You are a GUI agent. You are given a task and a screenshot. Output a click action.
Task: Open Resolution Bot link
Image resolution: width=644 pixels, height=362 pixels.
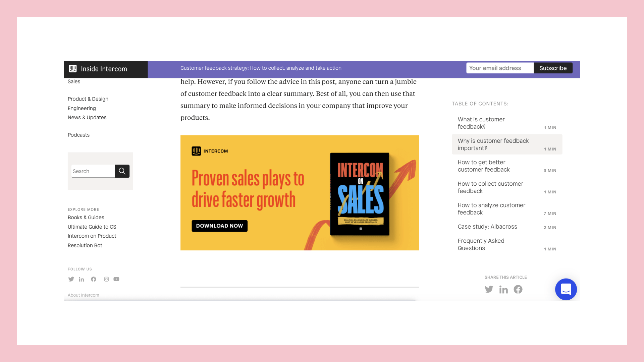pos(85,245)
